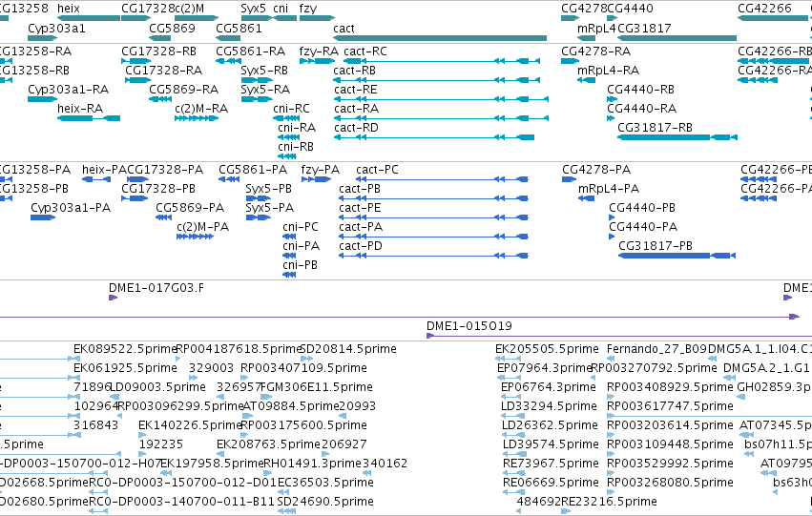Screen dimensions: 812x516
Task: Click the SD24690.5prime EST label
Action: [325, 502]
